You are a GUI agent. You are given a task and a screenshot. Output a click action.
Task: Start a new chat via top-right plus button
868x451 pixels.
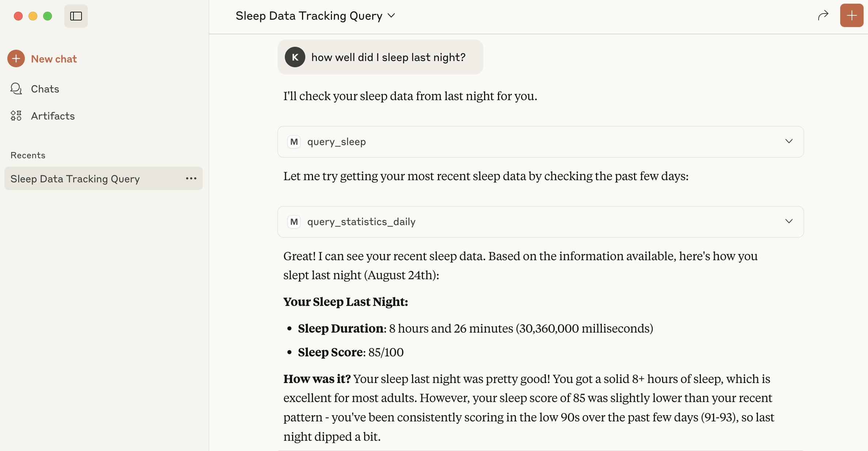(852, 15)
